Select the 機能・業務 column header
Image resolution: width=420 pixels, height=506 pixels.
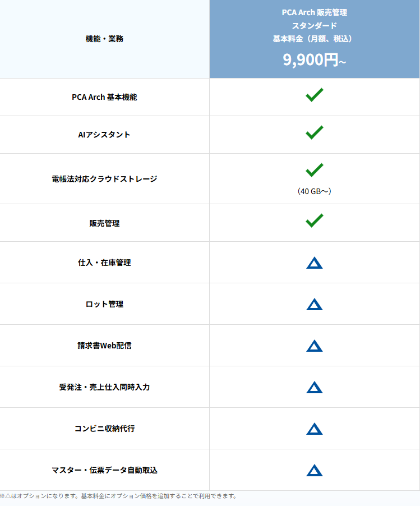[x=104, y=39]
